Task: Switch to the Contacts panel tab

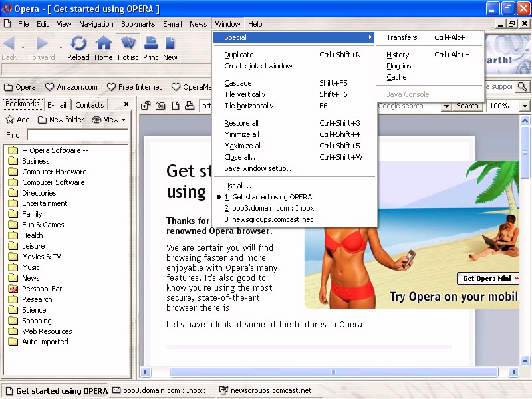Action: pyautogui.click(x=90, y=104)
